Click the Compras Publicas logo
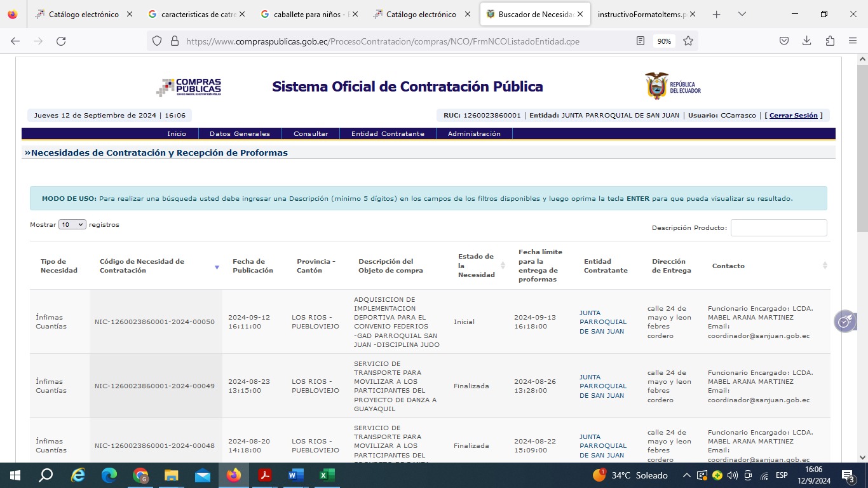Image resolution: width=868 pixels, height=488 pixels. 189,87
